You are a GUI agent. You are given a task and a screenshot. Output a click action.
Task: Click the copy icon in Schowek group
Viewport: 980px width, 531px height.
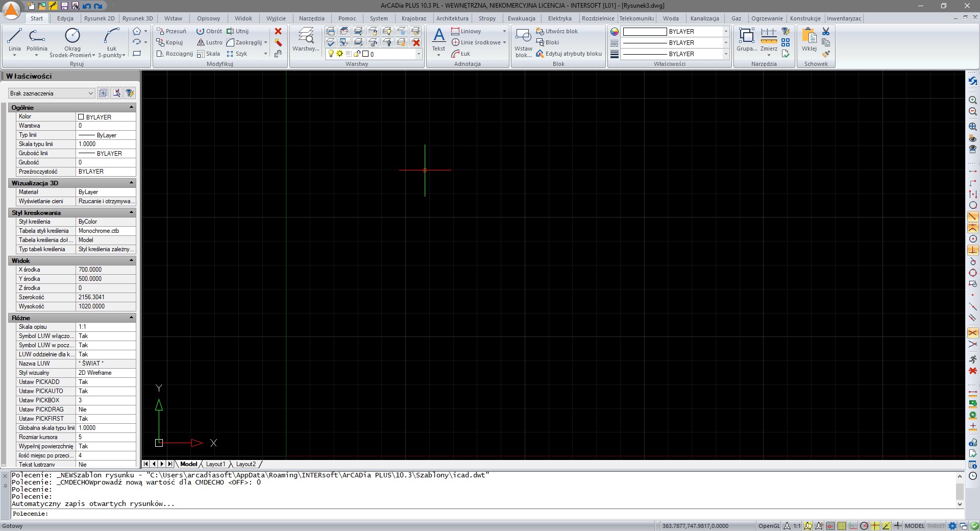click(x=826, y=42)
